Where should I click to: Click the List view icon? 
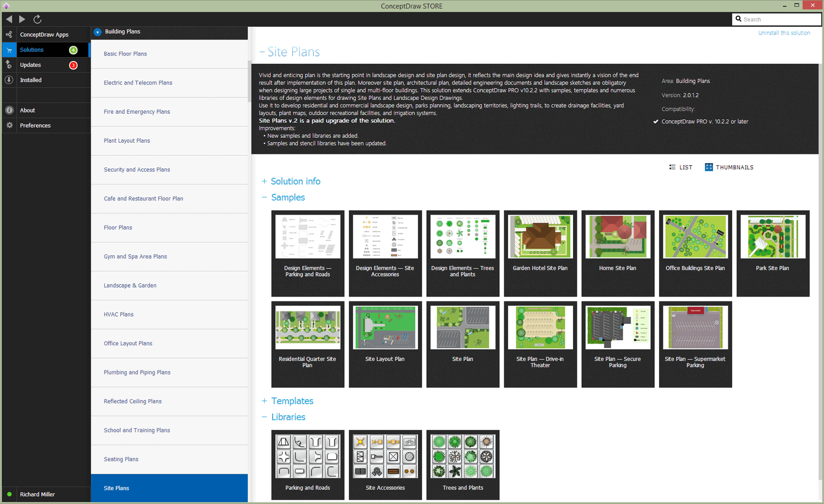pyautogui.click(x=672, y=167)
